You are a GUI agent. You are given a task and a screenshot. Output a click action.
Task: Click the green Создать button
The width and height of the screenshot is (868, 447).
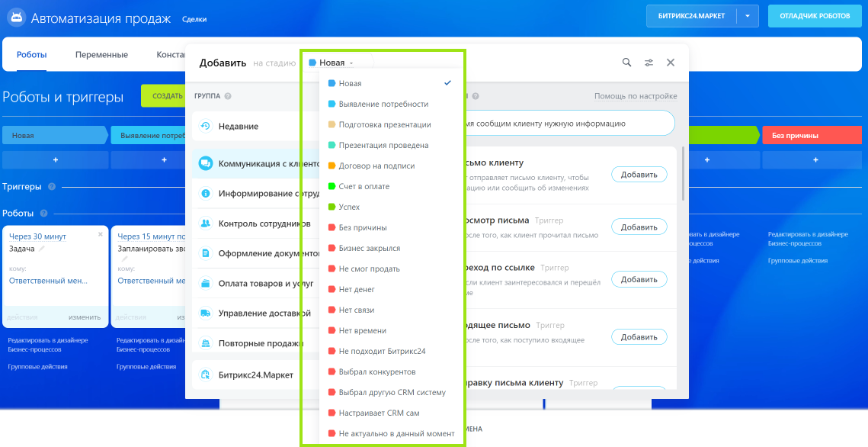[163, 96]
